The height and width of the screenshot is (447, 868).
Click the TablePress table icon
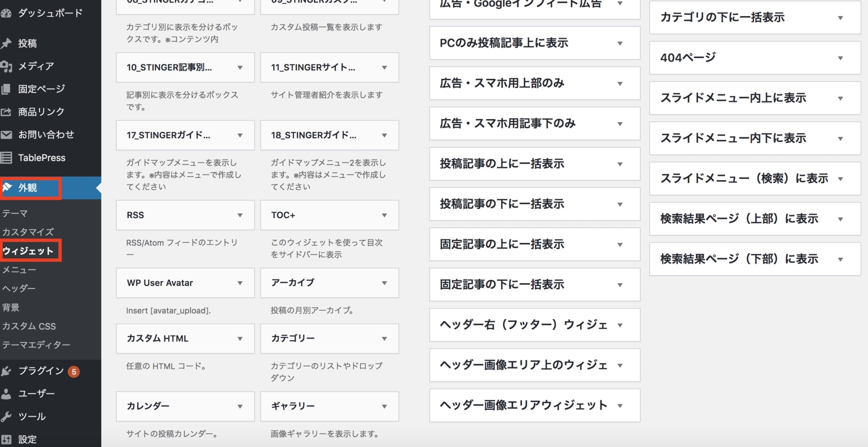6,158
